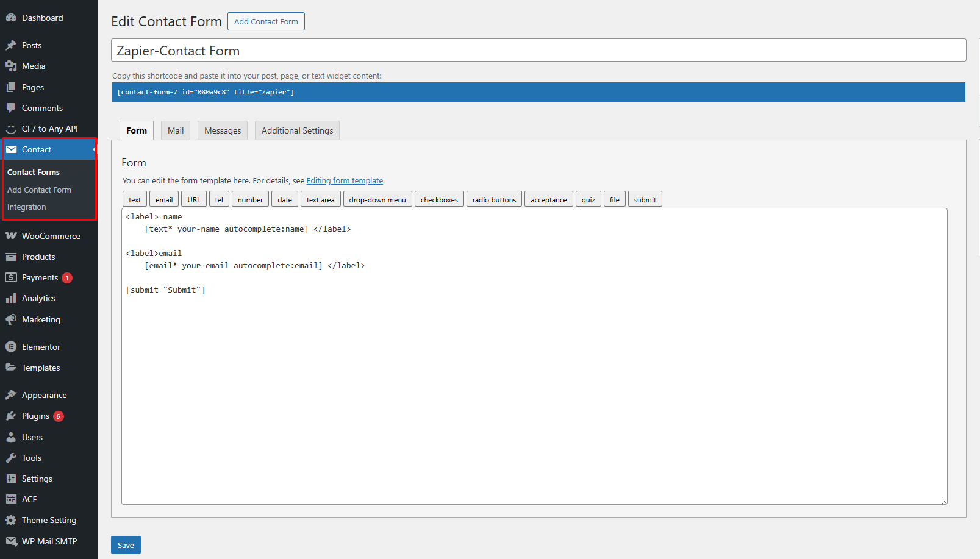The width and height of the screenshot is (980, 559).
Task: Open the Additional Settings tab
Action: point(297,130)
